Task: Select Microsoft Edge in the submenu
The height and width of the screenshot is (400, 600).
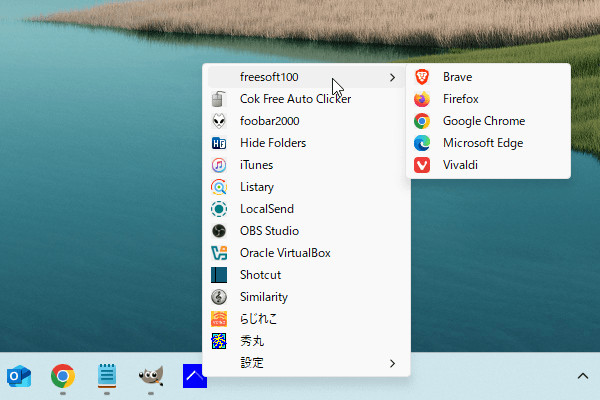Action: coord(488,143)
